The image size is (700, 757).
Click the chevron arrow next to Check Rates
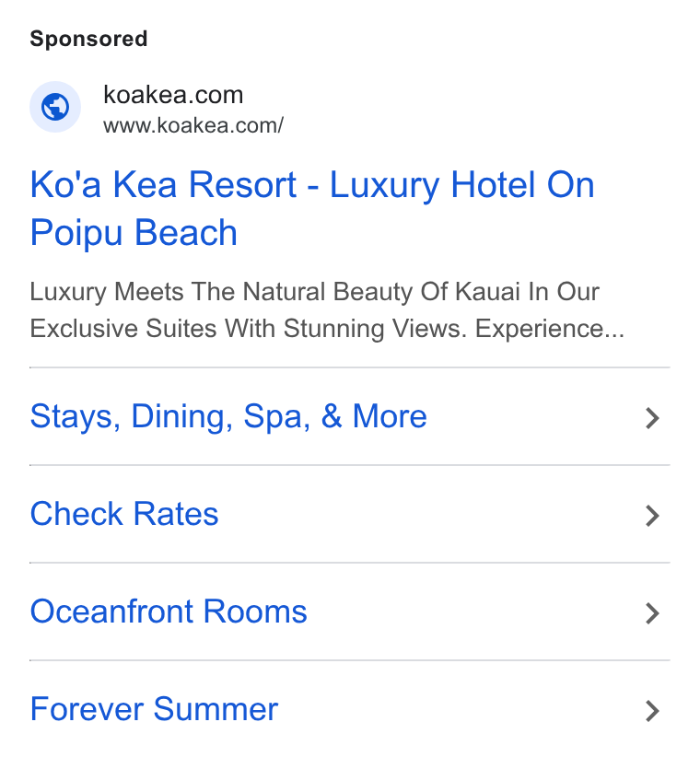653,516
